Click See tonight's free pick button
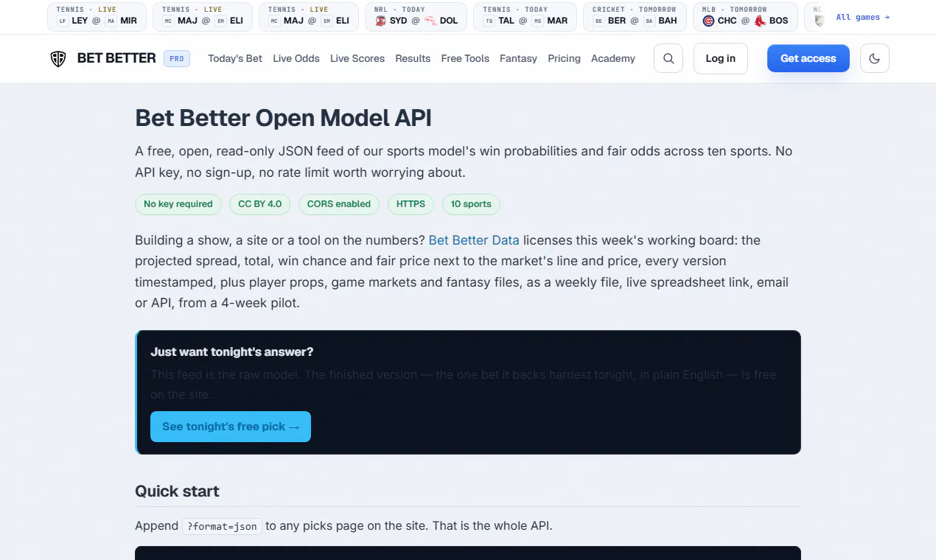Viewport: 936px width, 560px height. (231, 427)
